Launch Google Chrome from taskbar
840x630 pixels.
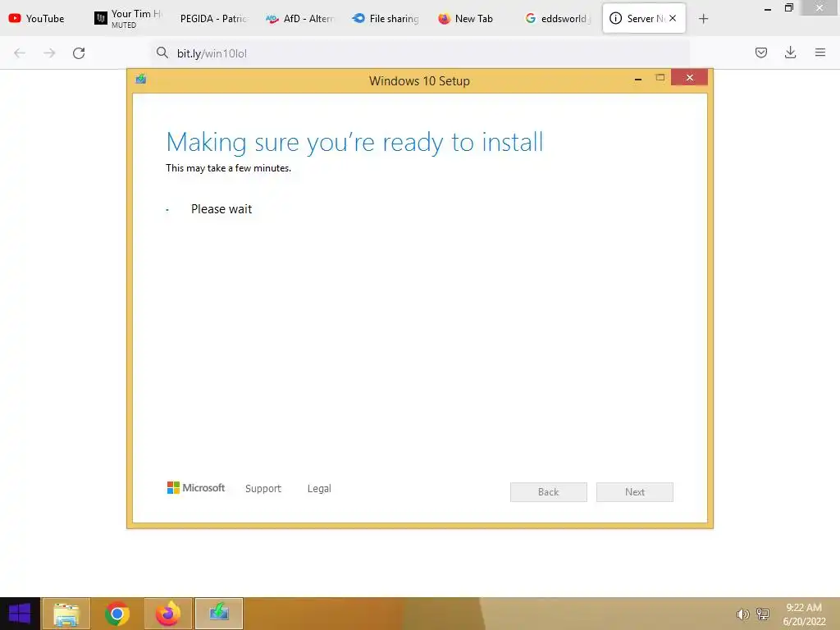click(x=116, y=614)
